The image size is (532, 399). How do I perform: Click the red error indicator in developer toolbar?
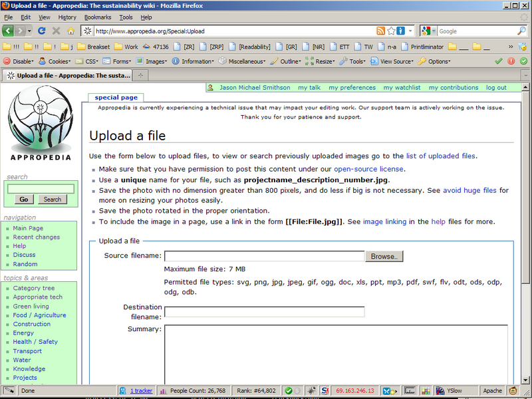click(x=511, y=61)
